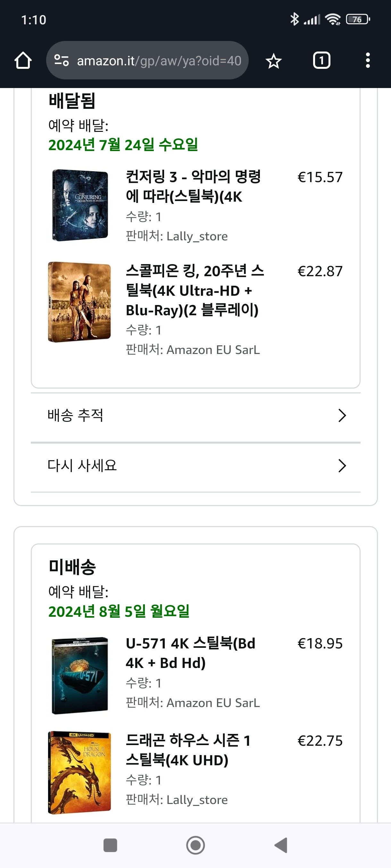Expand the 배송 추적 chevron arrow
391x868 pixels.
(x=342, y=416)
